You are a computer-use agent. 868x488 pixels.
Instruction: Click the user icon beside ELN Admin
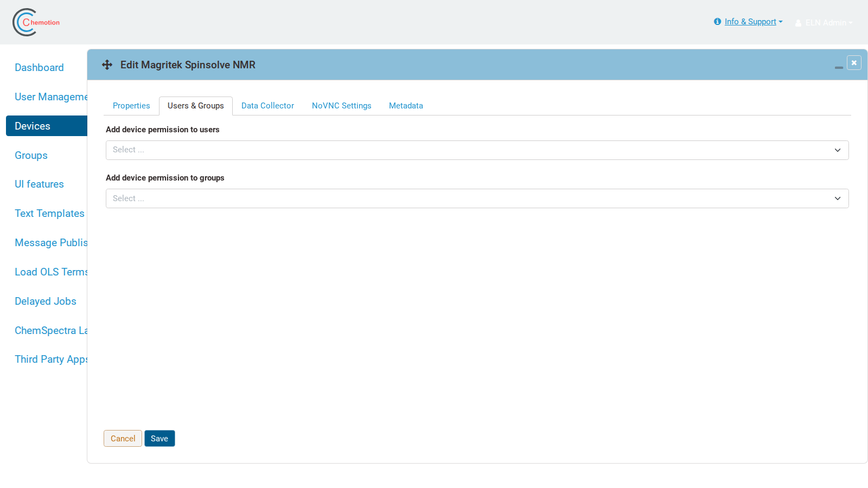(x=798, y=23)
